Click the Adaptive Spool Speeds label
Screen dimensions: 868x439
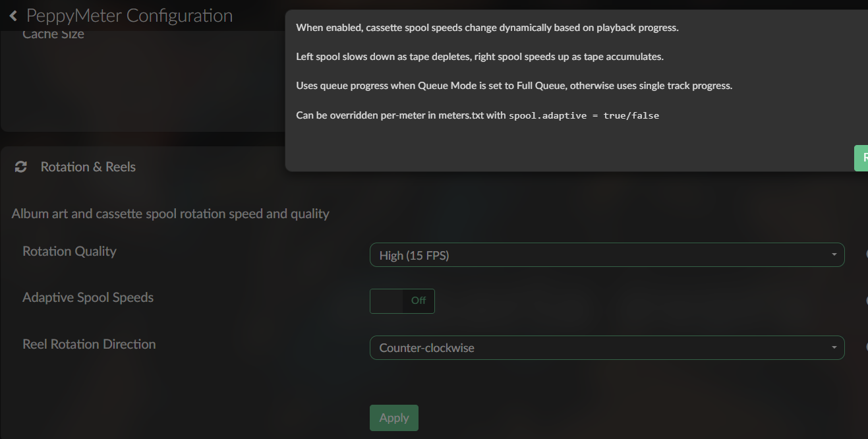point(88,297)
